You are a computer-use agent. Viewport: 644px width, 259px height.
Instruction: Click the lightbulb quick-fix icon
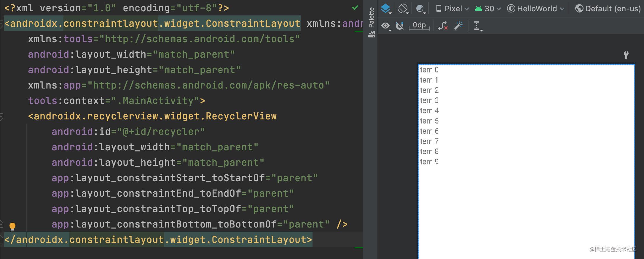[x=12, y=227]
